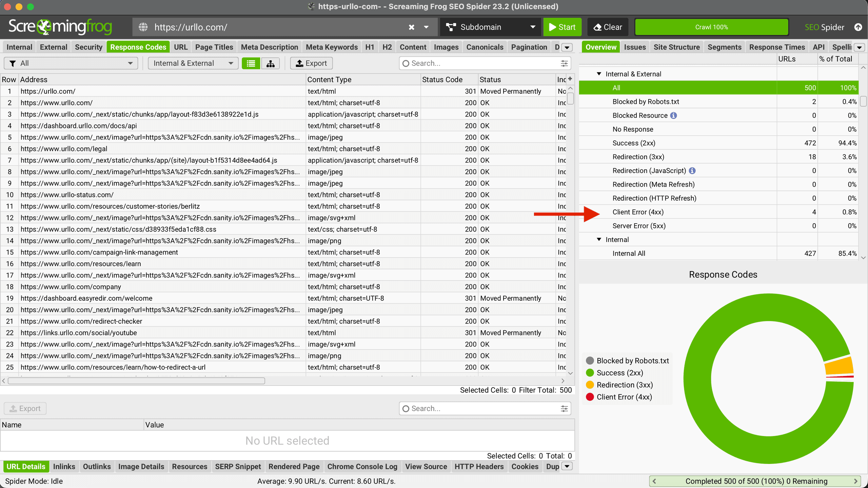Open the HTTP Headers bottom tab
868x488 pixels.
[479, 467]
